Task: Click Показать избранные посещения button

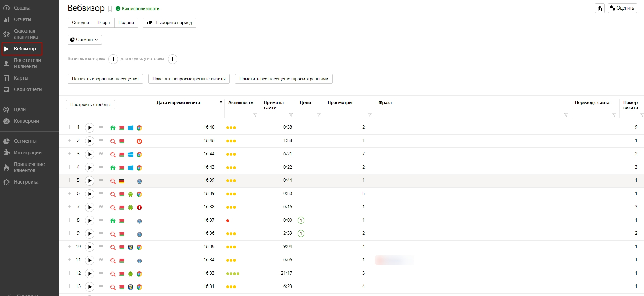Action: [105, 79]
